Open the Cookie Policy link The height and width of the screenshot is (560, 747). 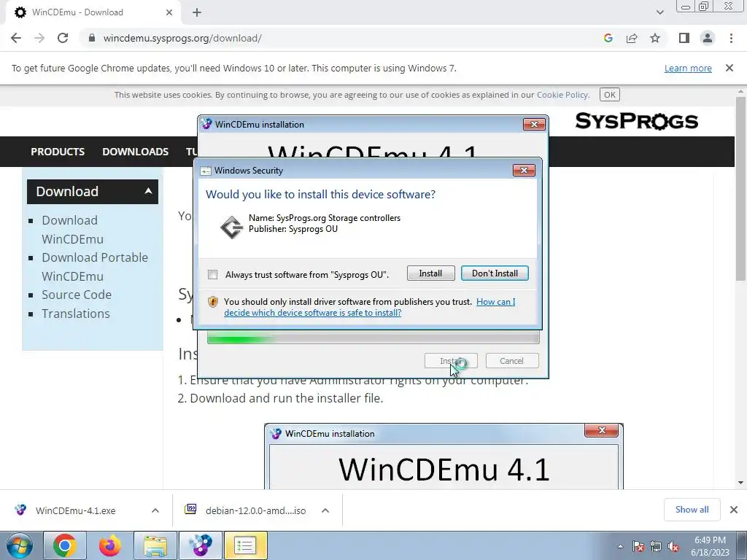562,95
